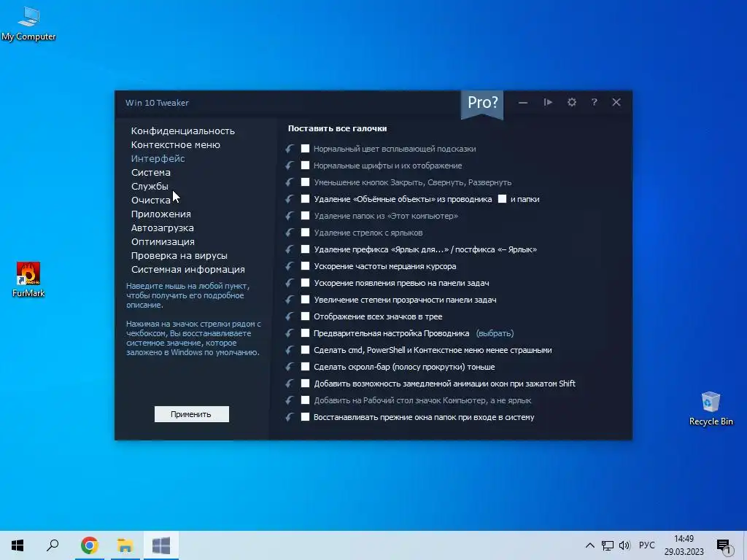Restore arrow beside Сделать скролл-бар тоньше
This screenshot has width=747, height=560.
tap(289, 367)
